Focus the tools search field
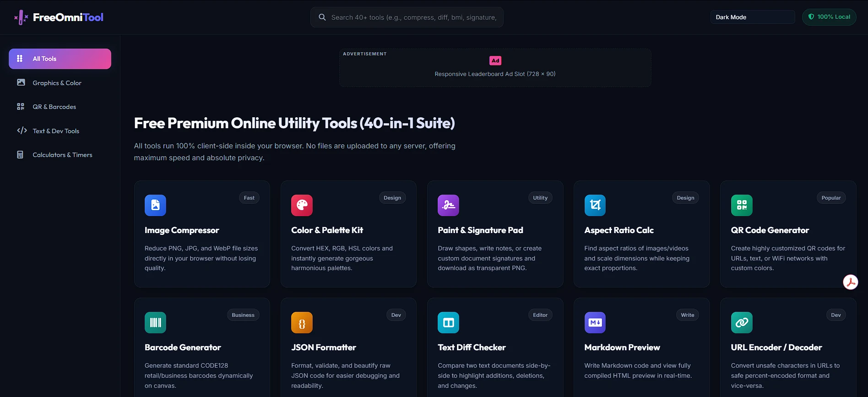This screenshot has height=397, width=868. (407, 17)
